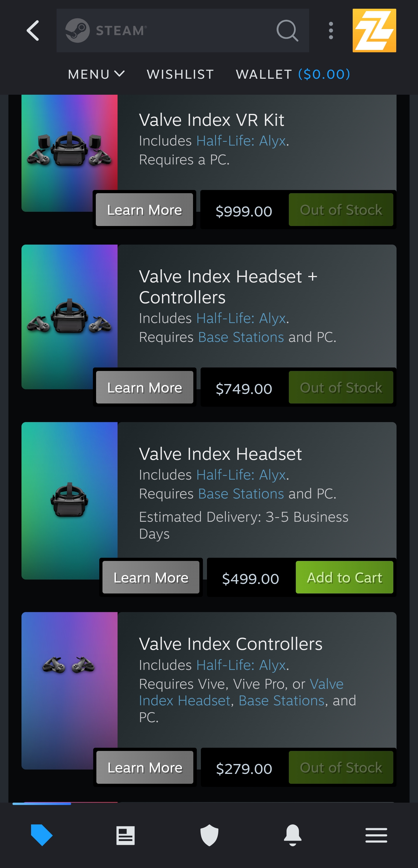The height and width of the screenshot is (868, 418).
Task: Select the Store tag icon
Action: 42,835
